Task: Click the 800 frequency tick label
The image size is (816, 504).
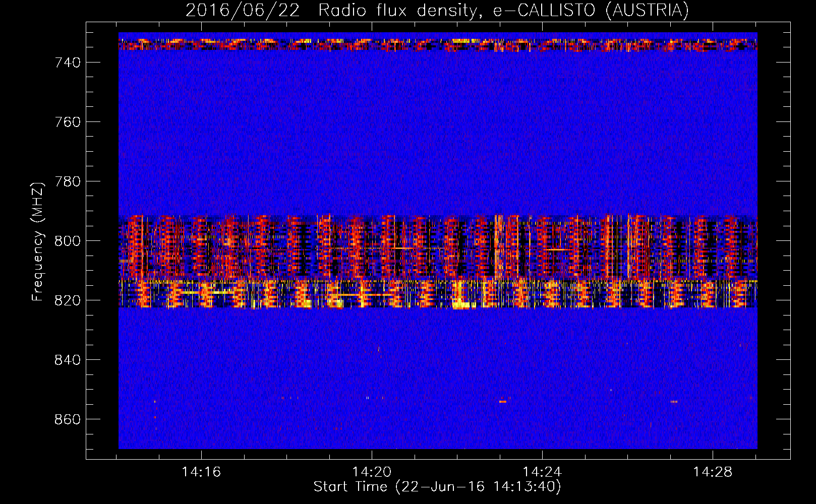Action: tap(68, 241)
